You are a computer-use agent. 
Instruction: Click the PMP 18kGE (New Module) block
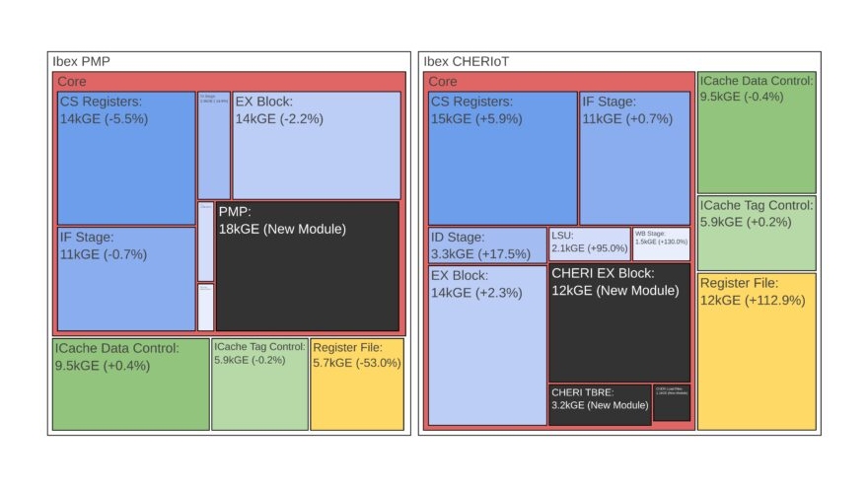coord(307,266)
